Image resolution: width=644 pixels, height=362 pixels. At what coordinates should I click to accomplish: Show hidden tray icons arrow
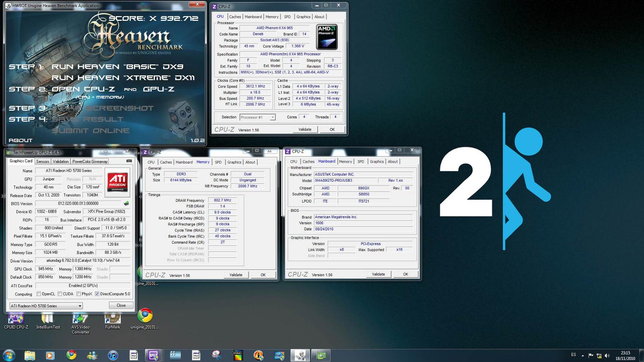pos(582,356)
